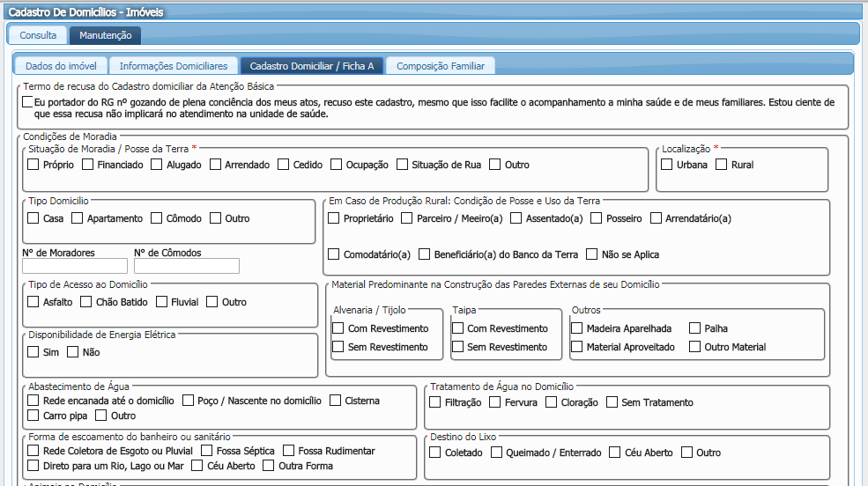
Task: Select the Arrendatário(a) checkbox
Action: coord(656,217)
